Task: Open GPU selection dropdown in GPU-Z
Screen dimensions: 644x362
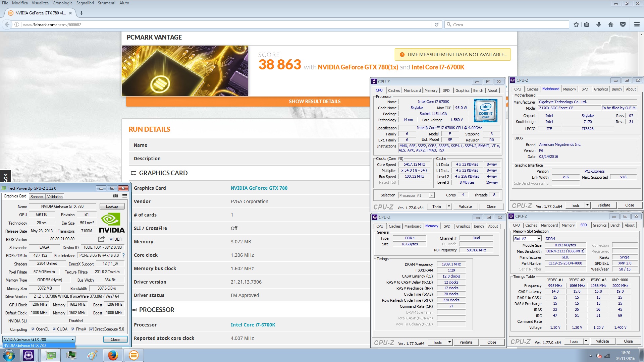Action: click(x=39, y=340)
